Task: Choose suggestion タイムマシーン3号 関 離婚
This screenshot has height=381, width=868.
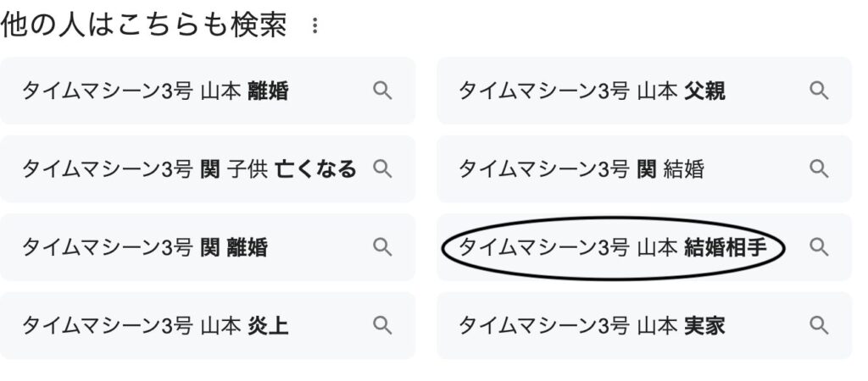Action: click(208, 246)
